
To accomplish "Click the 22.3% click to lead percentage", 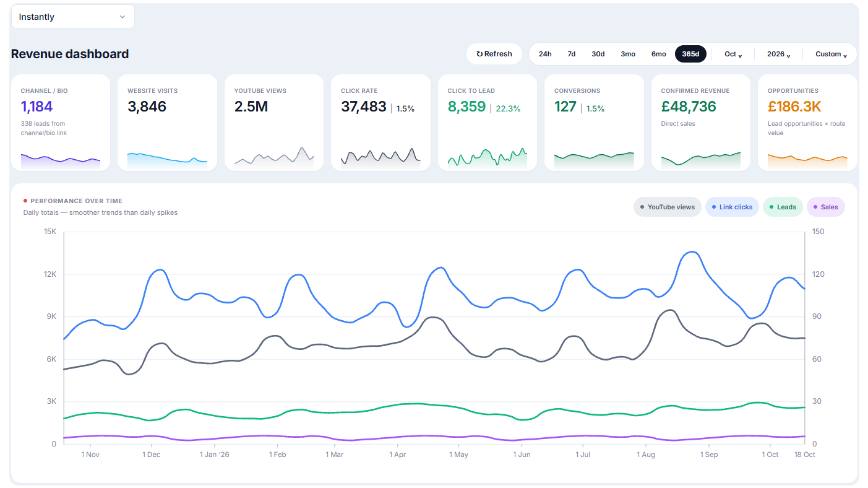I will click(x=509, y=108).
